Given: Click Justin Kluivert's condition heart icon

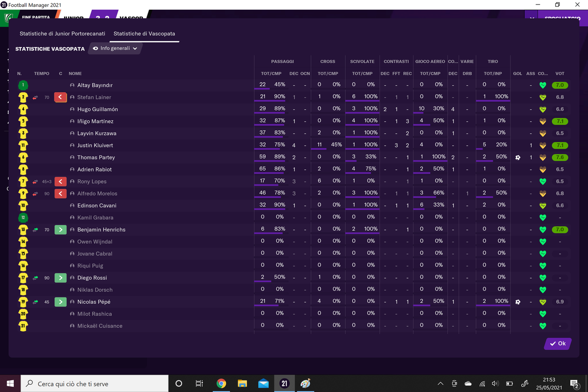Looking at the screenshot, I should point(542,146).
